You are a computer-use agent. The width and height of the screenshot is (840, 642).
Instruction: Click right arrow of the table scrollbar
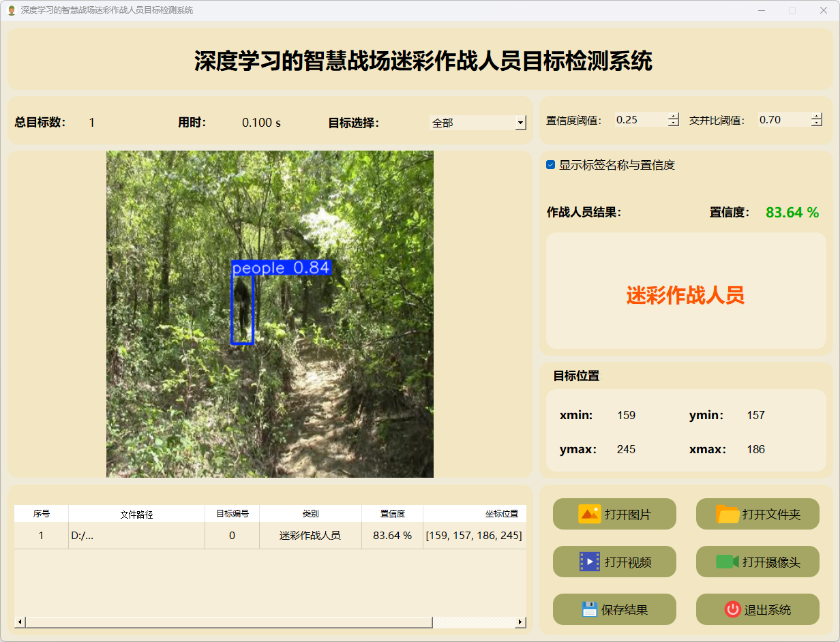520,622
